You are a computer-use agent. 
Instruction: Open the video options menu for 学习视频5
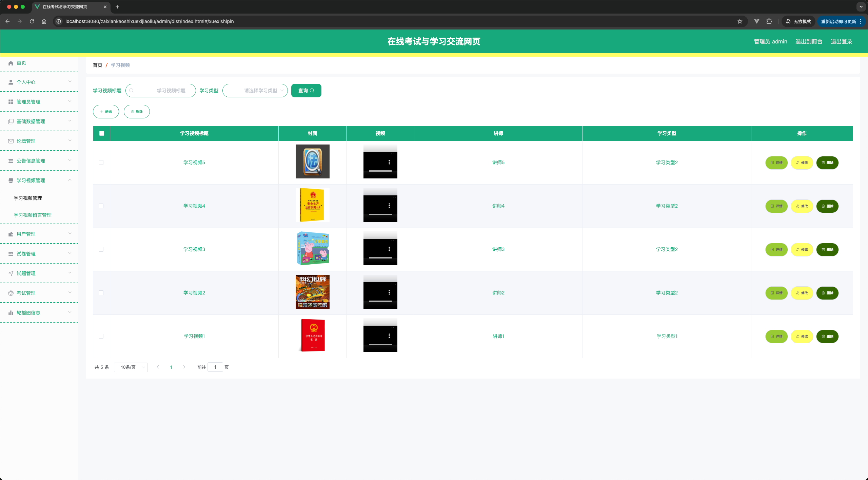[x=389, y=162]
